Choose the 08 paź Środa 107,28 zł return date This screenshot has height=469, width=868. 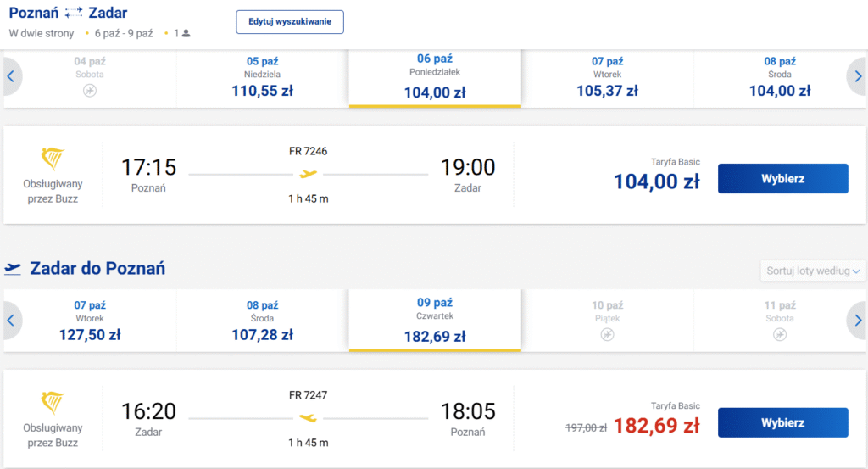[x=263, y=321]
